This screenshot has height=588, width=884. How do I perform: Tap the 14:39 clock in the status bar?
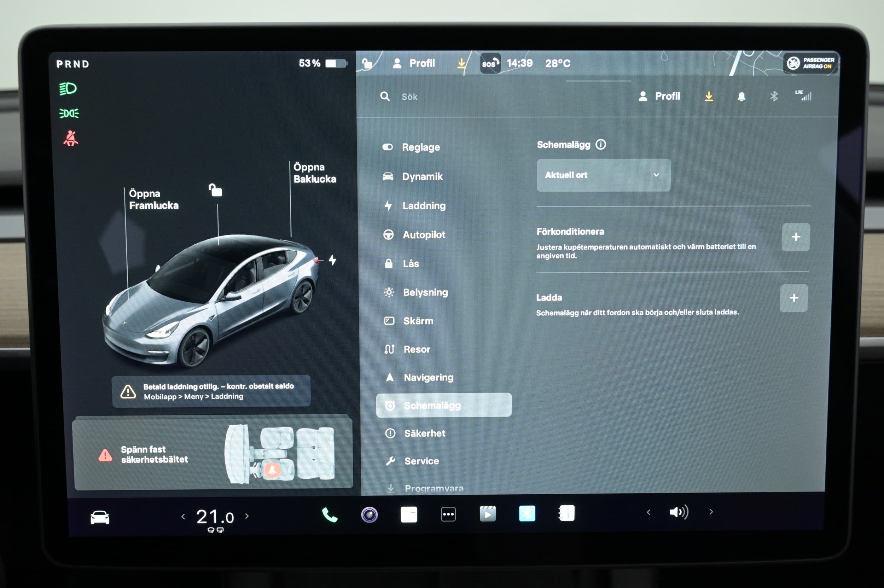click(519, 63)
